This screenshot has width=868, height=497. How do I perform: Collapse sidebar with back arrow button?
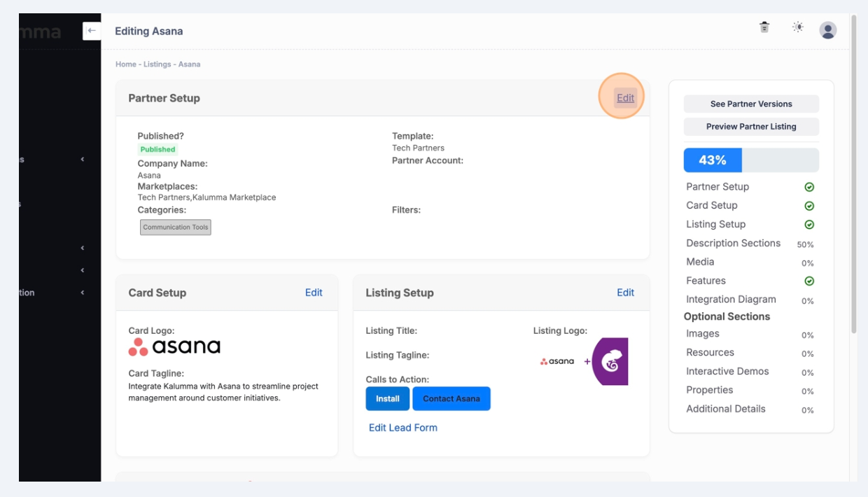tap(92, 31)
